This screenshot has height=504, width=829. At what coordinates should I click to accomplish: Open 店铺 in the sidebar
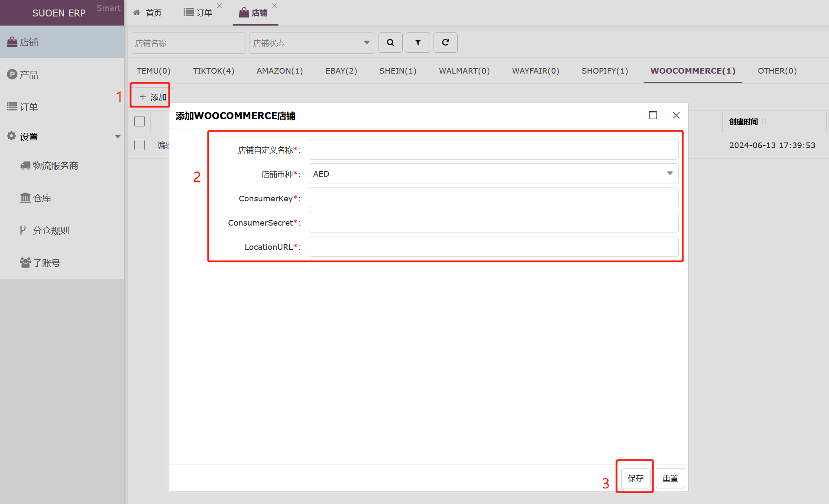coord(62,42)
